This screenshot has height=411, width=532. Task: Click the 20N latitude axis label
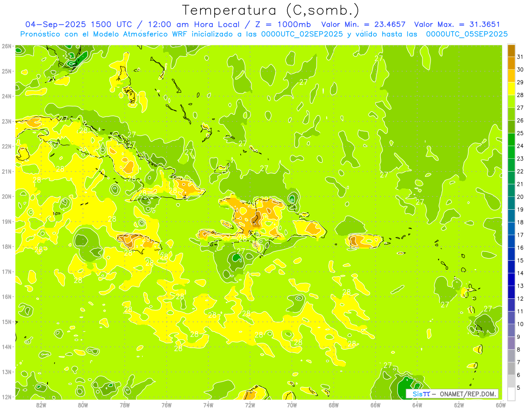click(7, 196)
